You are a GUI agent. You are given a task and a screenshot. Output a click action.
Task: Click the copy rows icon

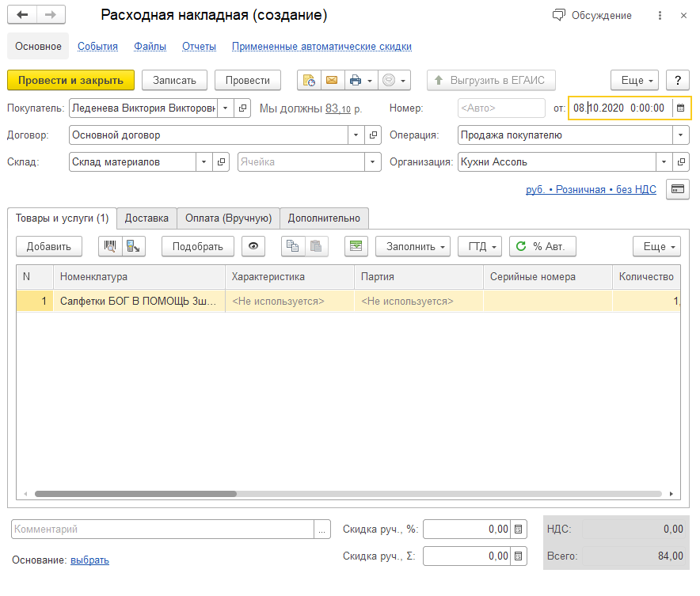(x=293, y=246)
